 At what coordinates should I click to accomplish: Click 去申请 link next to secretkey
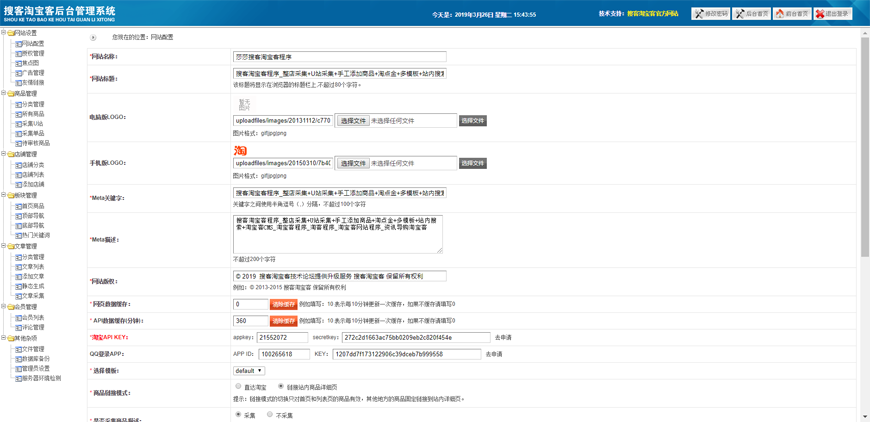click(503, 337)
